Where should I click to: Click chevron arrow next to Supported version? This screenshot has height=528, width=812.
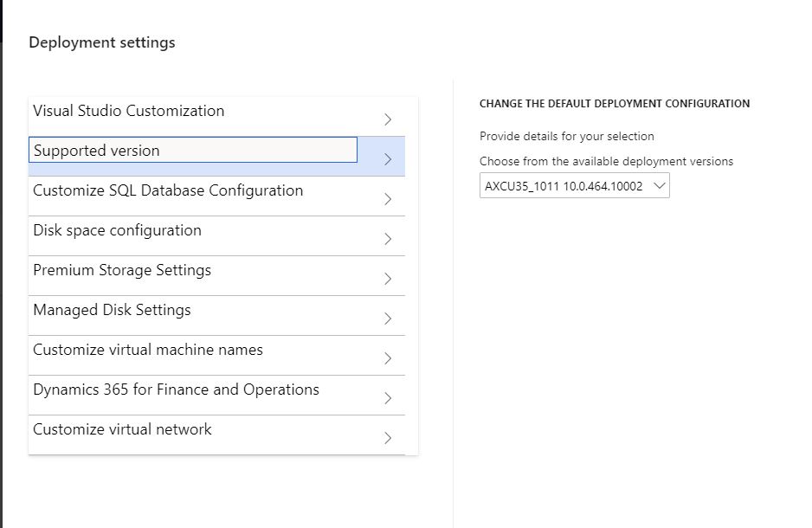click(x=388, y=159)
